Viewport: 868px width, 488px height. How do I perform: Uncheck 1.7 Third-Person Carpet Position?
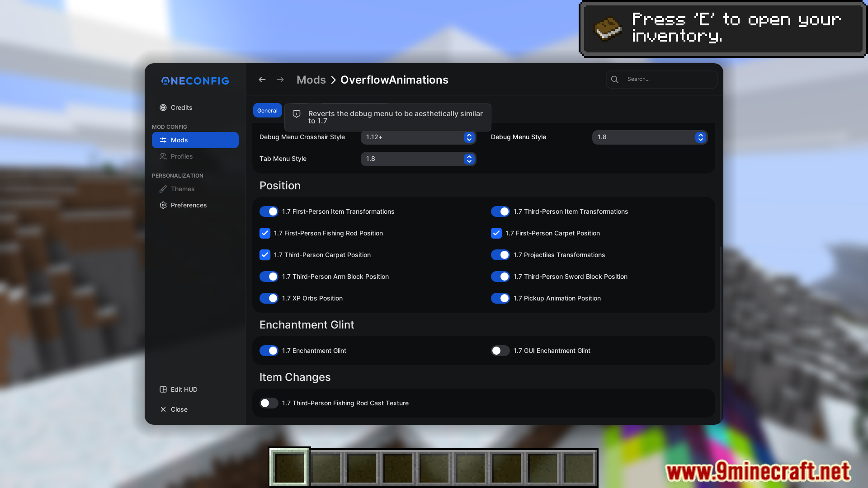(265, 255)
